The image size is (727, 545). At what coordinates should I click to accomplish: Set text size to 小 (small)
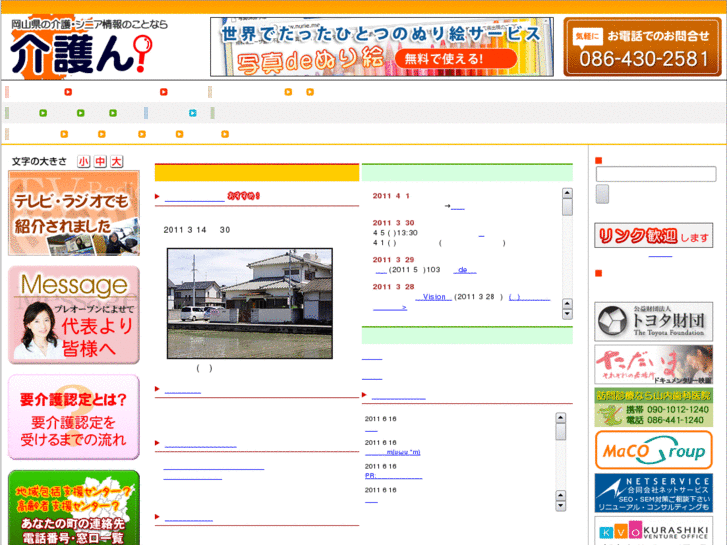(83, 161)
